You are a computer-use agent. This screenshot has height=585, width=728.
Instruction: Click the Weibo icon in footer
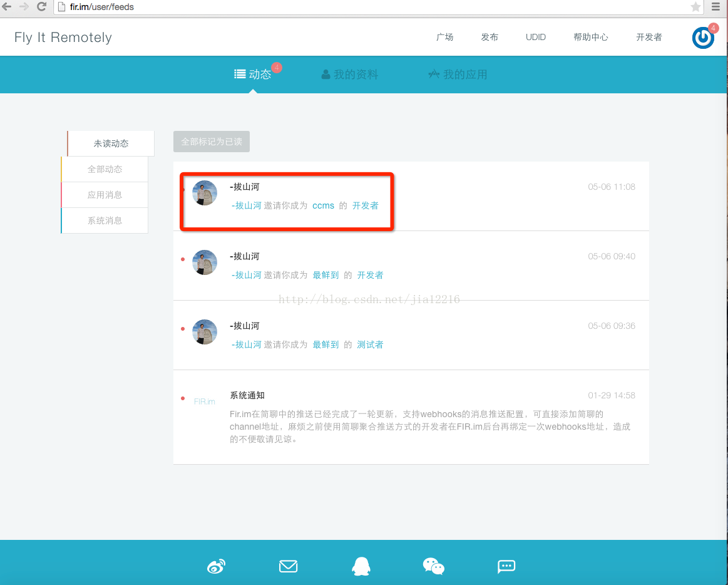tap(216, 567)
